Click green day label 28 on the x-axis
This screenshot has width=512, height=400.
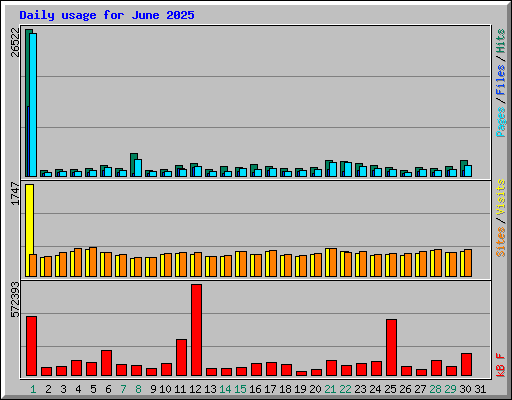tap(435, 389)
